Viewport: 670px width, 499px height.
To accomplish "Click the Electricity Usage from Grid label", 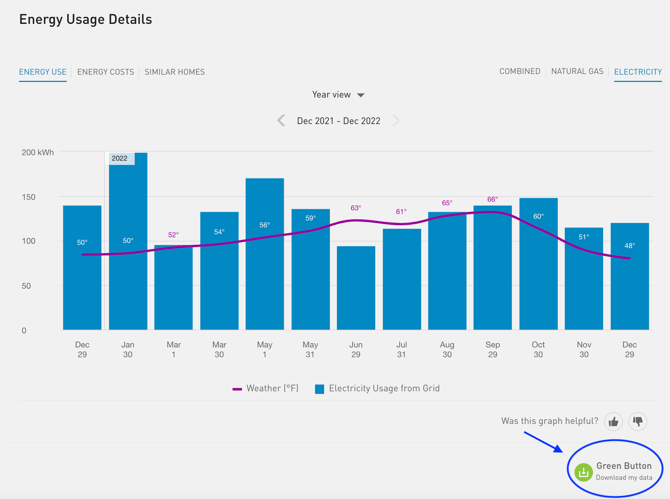I will click(x=384, y=388).
